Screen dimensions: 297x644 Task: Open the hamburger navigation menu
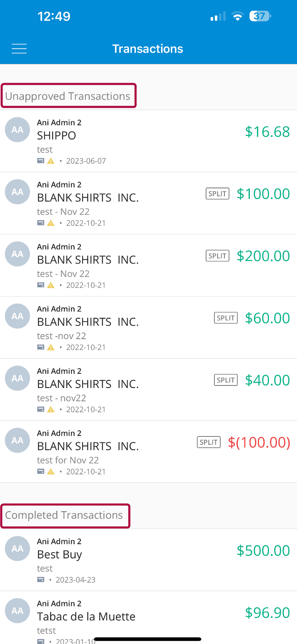click(19, 48)
